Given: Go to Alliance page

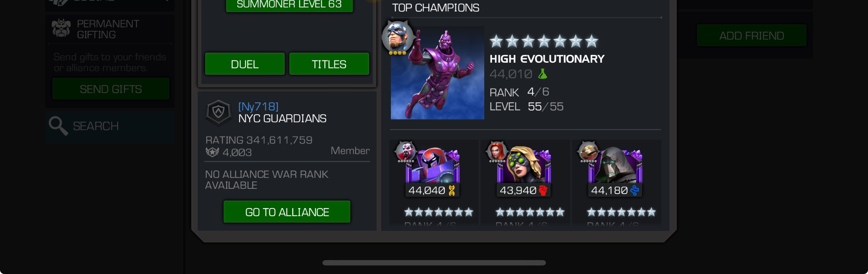Looking at the screenshot, I should coord(287,212).
